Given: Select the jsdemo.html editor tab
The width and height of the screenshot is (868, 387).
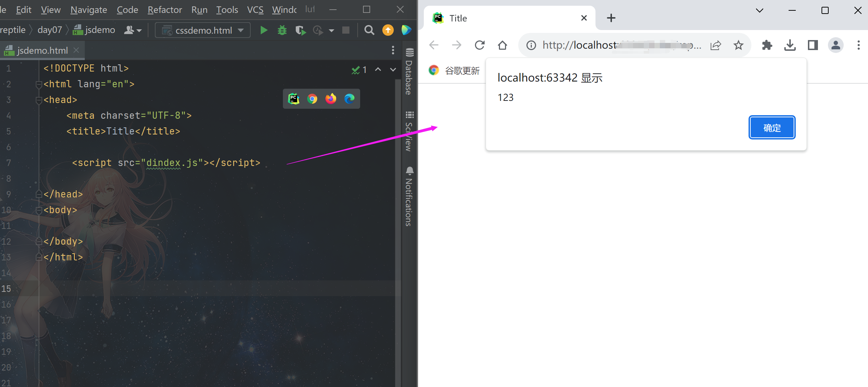Looking at the screenshot, I should 42,50.
